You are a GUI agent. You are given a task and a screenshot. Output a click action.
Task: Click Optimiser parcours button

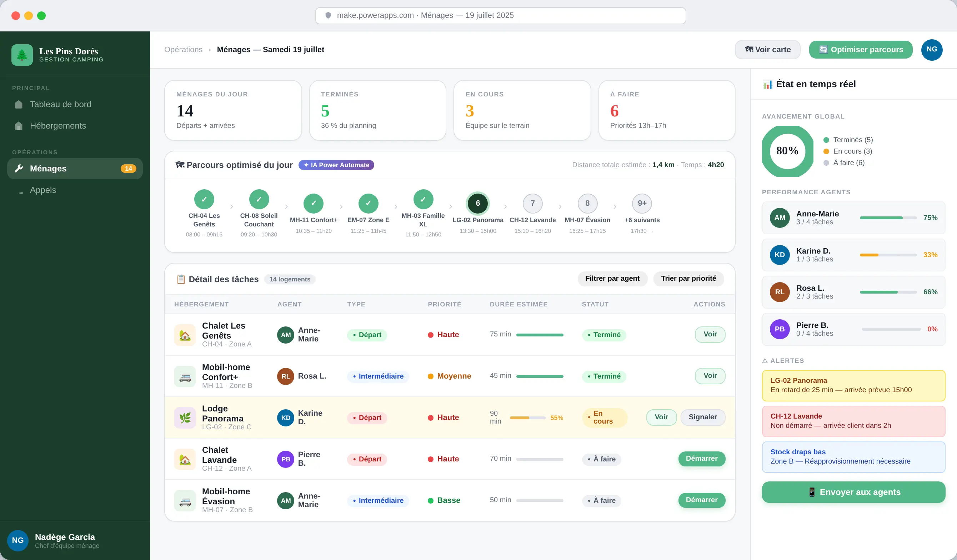click(x=861, y=50)
